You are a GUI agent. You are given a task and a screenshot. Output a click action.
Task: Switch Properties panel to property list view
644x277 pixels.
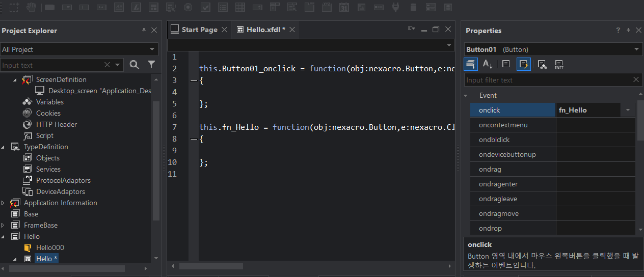click(506, 64)
